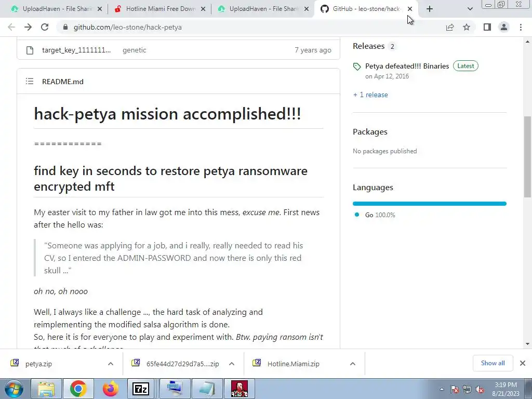This screenshot has width=532, height=399.
Task: Open the Packages section heading
Action: coord(370,132)
